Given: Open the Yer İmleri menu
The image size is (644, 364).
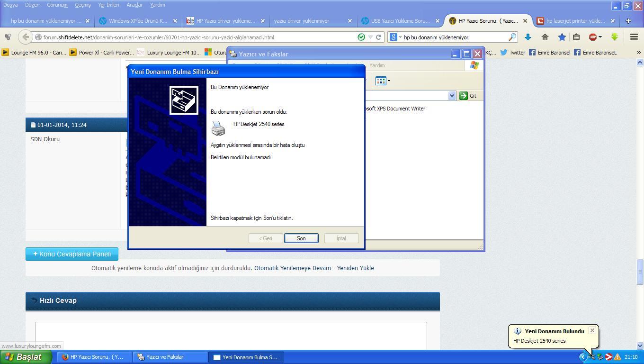Looking at the screenshot, I should (x=108, y=5).
